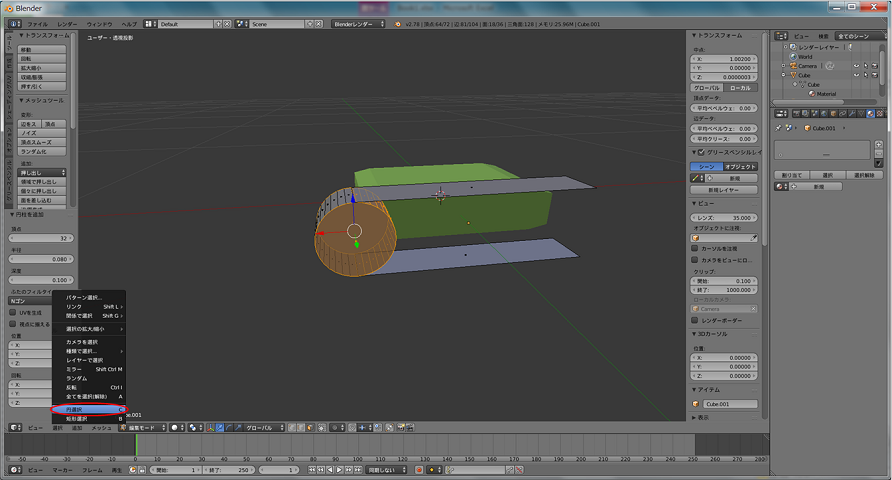Open the Blenderレンダー render engine dropdown
This screenshot has height=480, width=892.
357,23
